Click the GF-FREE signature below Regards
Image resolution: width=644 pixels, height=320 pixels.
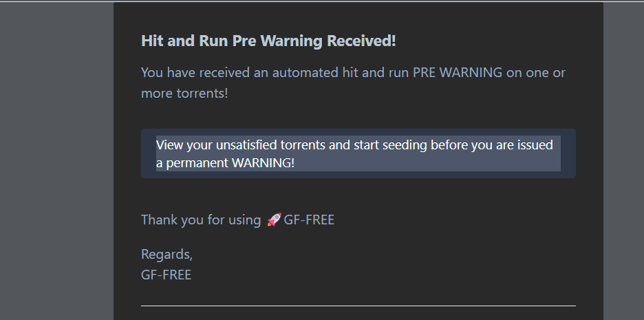coord(166,275)
